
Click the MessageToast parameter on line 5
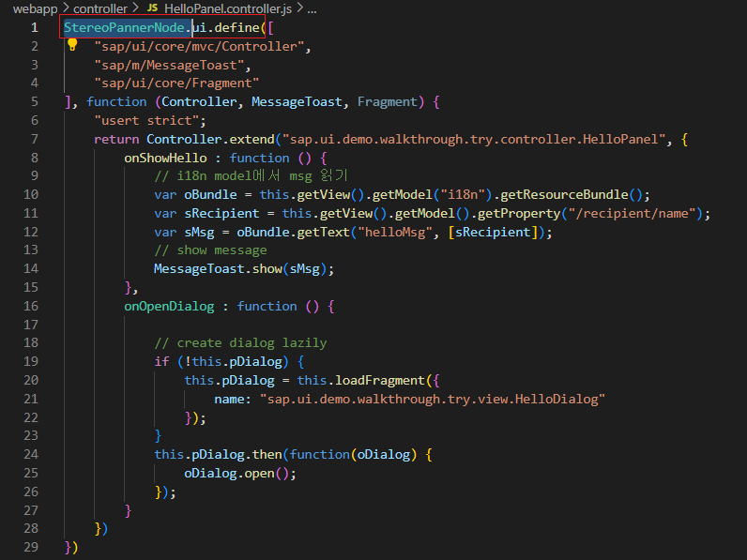click(297, 102)
